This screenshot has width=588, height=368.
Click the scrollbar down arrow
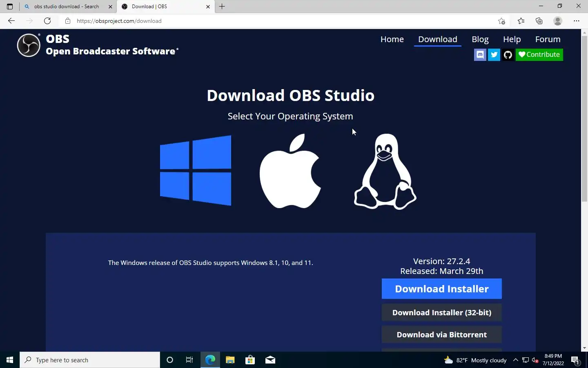click(x=584, y=348)
